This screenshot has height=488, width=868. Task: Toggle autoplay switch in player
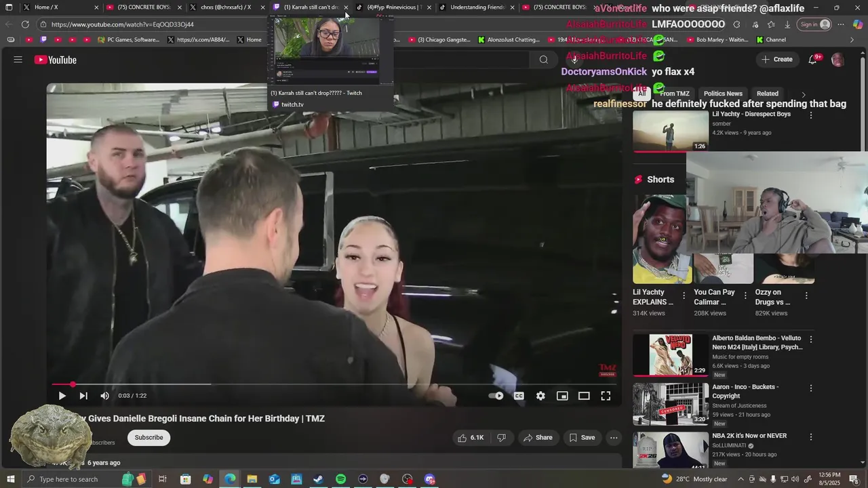pos(496,396)
